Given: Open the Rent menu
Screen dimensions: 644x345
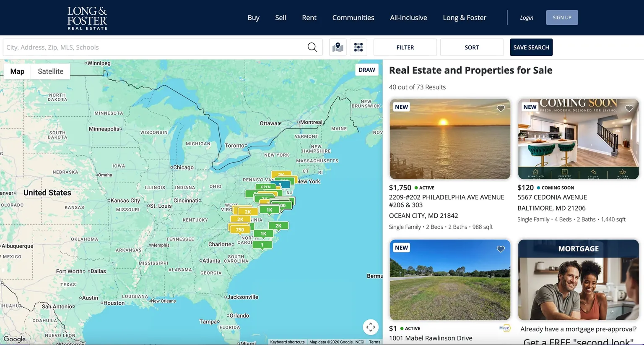Looking at the screenshot, I should pos(309,18).
